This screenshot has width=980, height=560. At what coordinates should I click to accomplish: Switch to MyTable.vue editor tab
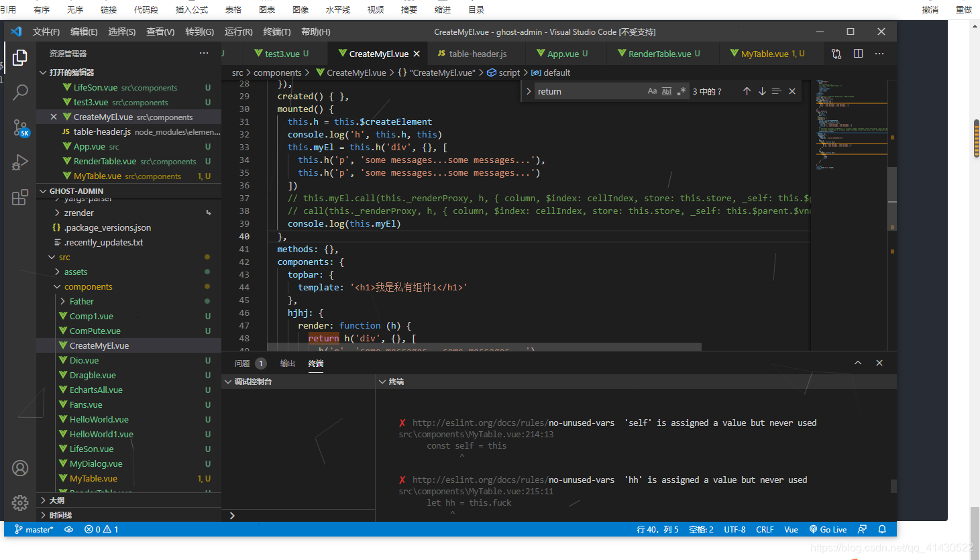tap(771, 54)
